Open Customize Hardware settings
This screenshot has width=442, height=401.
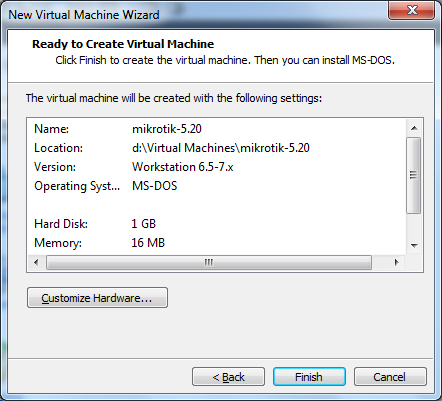click(x=97, y=298)
